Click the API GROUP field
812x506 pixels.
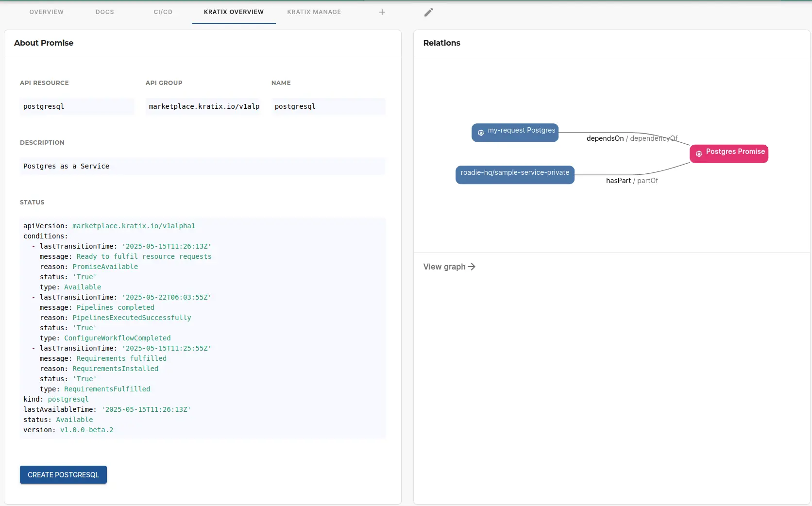[203, 106]
